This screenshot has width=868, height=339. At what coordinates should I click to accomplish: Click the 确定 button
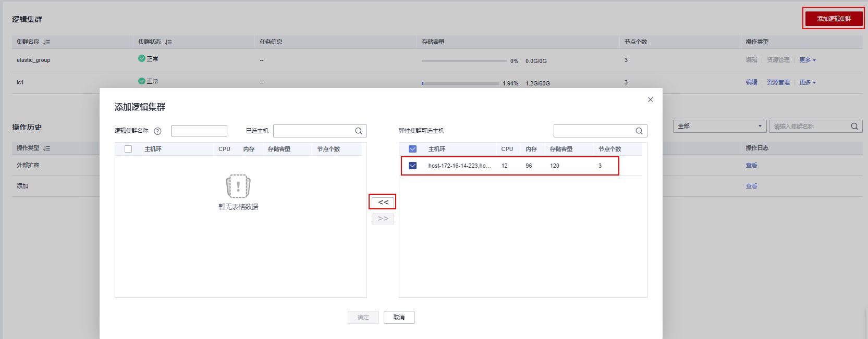[363, 317]
